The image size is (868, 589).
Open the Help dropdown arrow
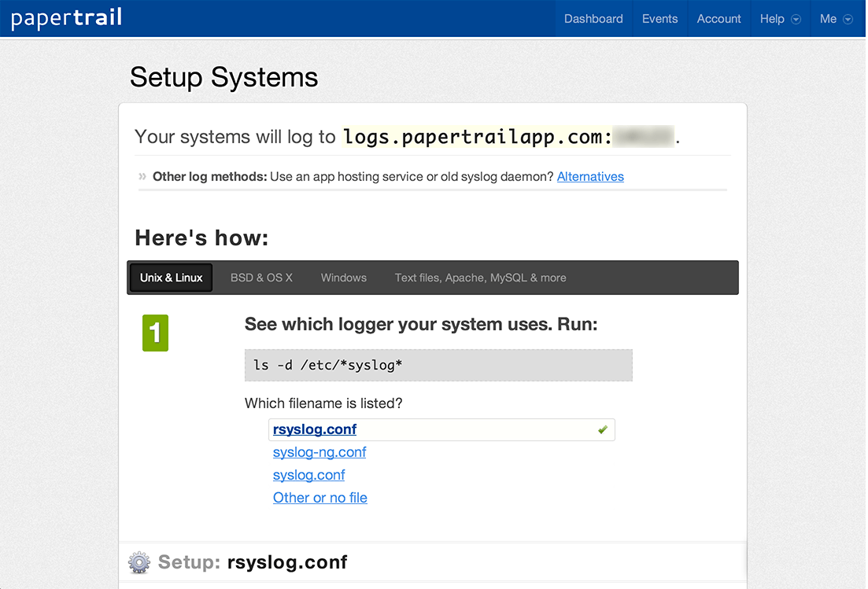point(796,20)
